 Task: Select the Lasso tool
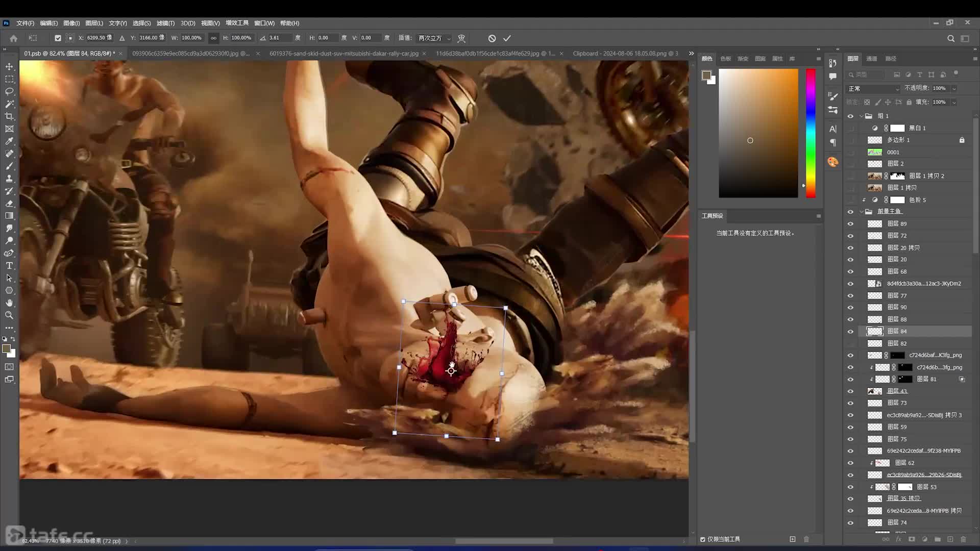(x=9, y=91)
